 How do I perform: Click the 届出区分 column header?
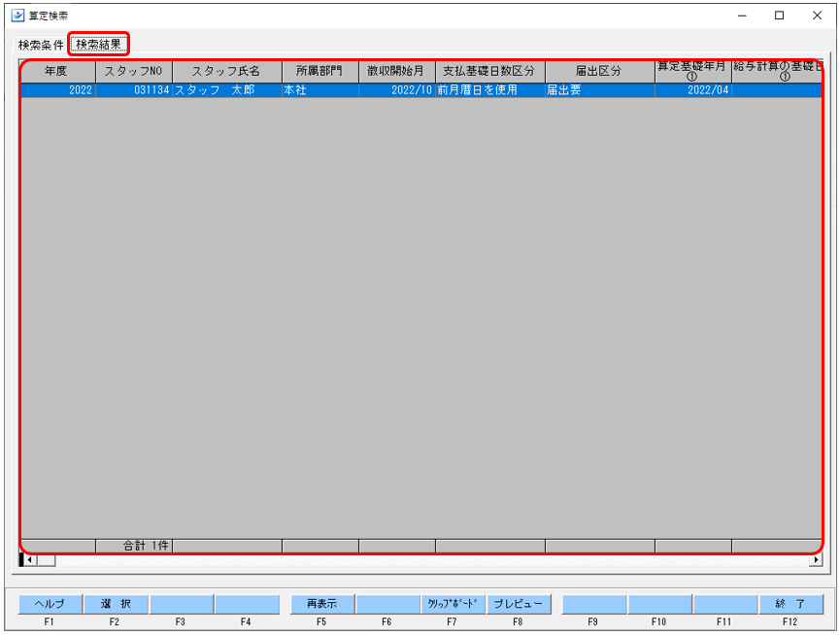(x=599, y=71)
